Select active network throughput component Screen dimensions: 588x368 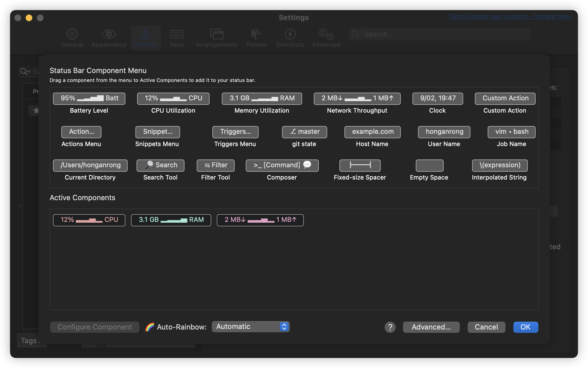point(260,220)
